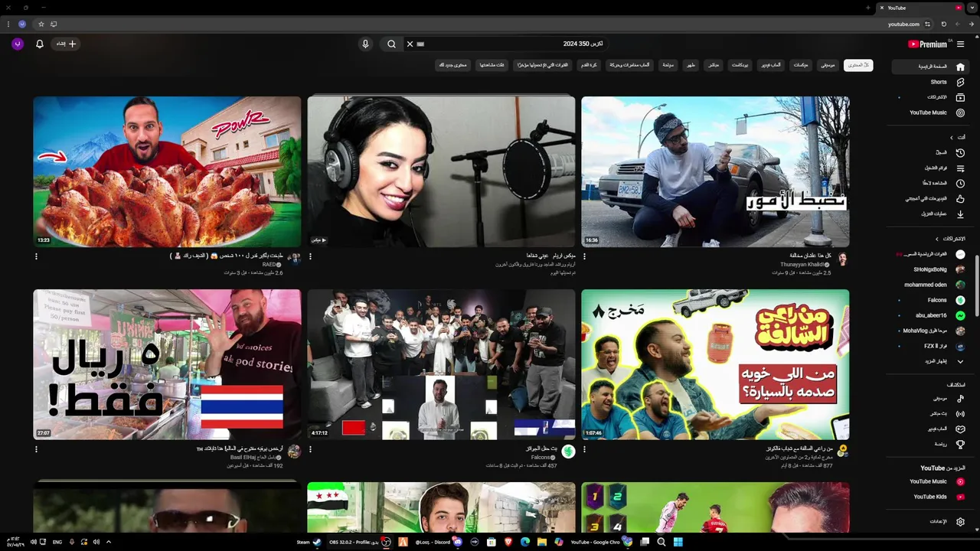This screenshot has width=980, height=551.
Task: Open Steam from the taskbar
Action: click(309, 542)
